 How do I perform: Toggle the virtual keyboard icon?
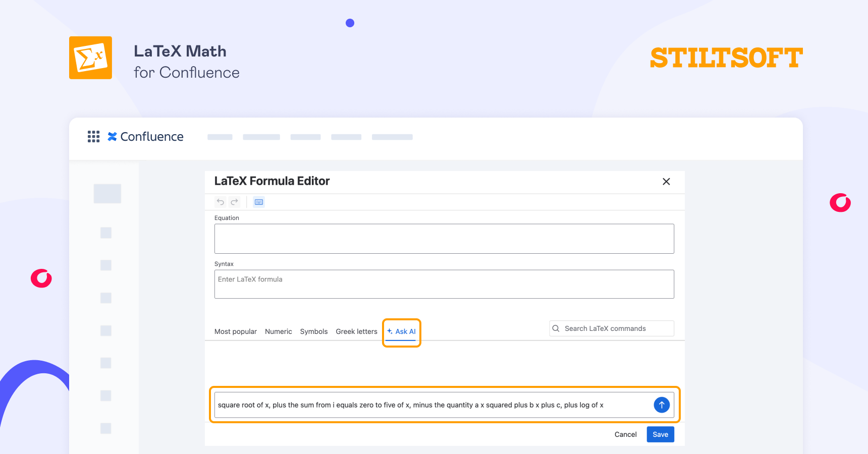[x=259, y=202]
